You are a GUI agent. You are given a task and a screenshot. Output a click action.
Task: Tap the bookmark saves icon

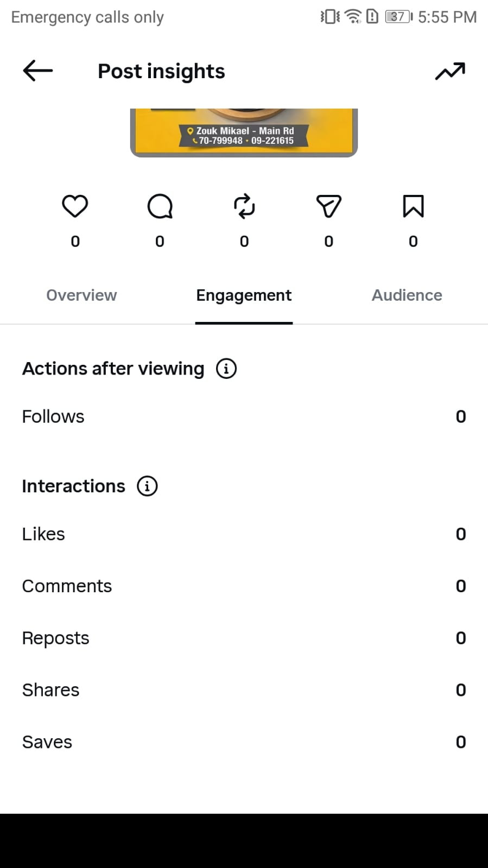point(413,206)
